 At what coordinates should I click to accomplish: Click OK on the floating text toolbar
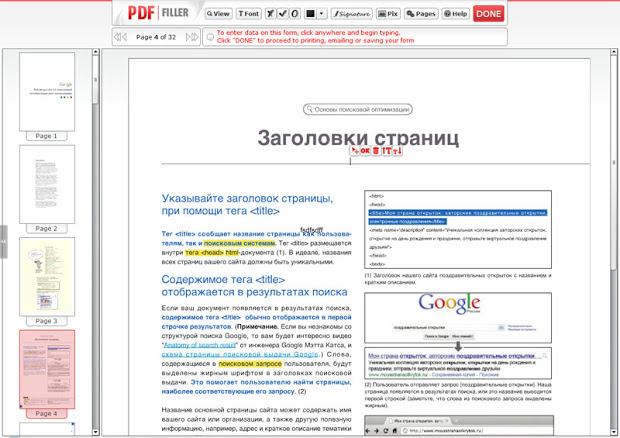tap(364, 151)
